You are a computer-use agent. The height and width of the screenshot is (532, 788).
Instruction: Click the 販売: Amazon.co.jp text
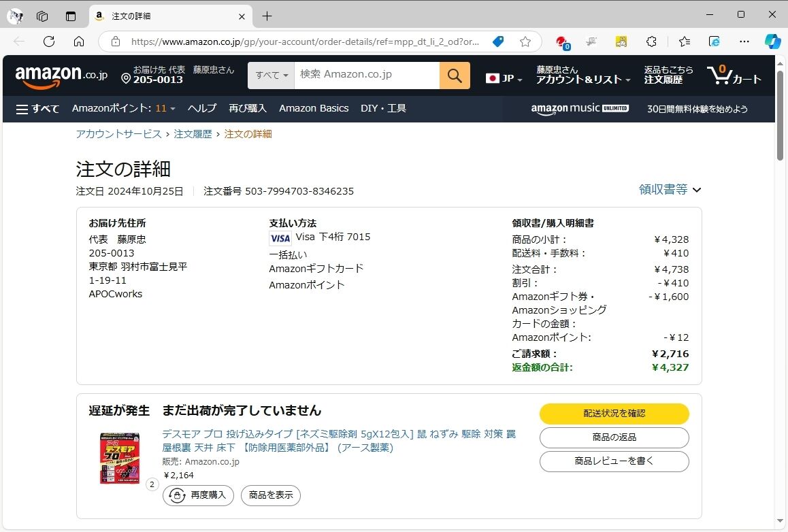(x=201, y=462)
